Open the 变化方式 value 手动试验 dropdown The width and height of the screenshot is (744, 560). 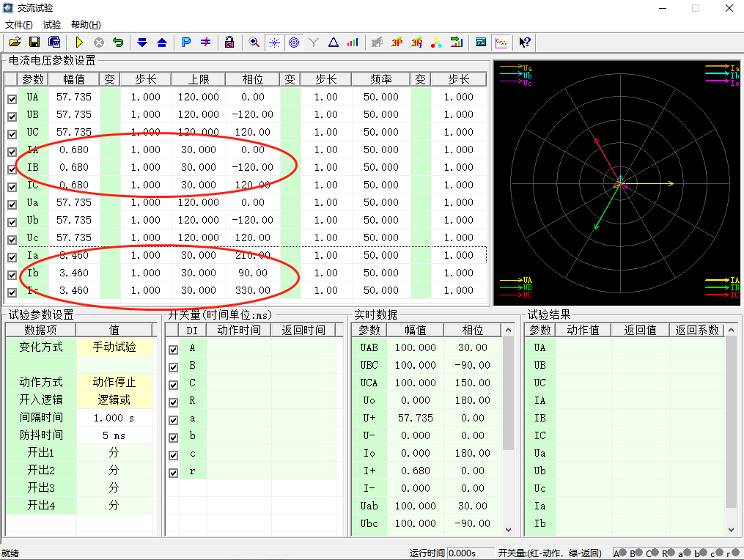tap(114, 347)
